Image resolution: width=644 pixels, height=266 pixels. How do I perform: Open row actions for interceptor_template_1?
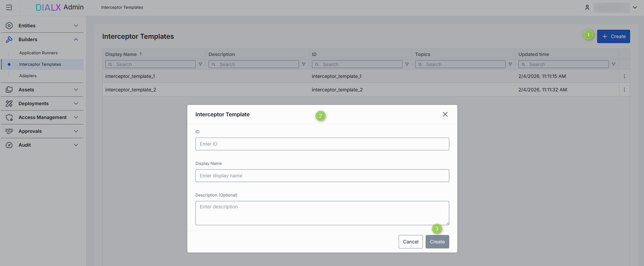pos(624,76)
